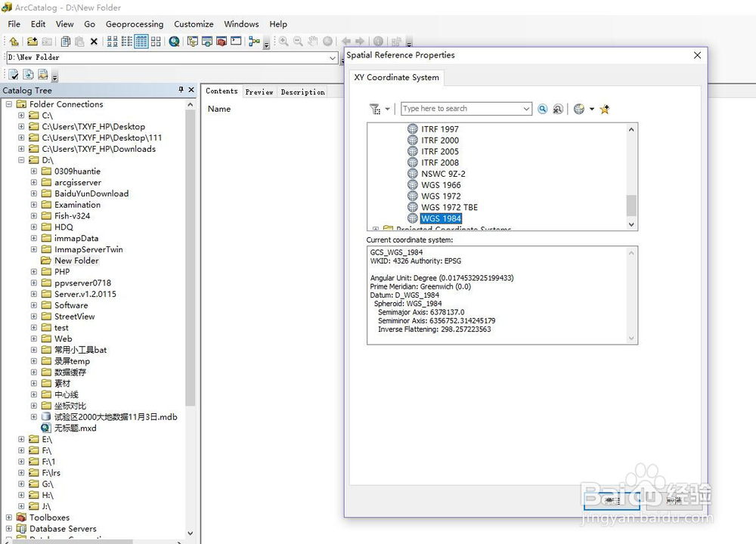Expand the C:\ drive node

point(21,115)
